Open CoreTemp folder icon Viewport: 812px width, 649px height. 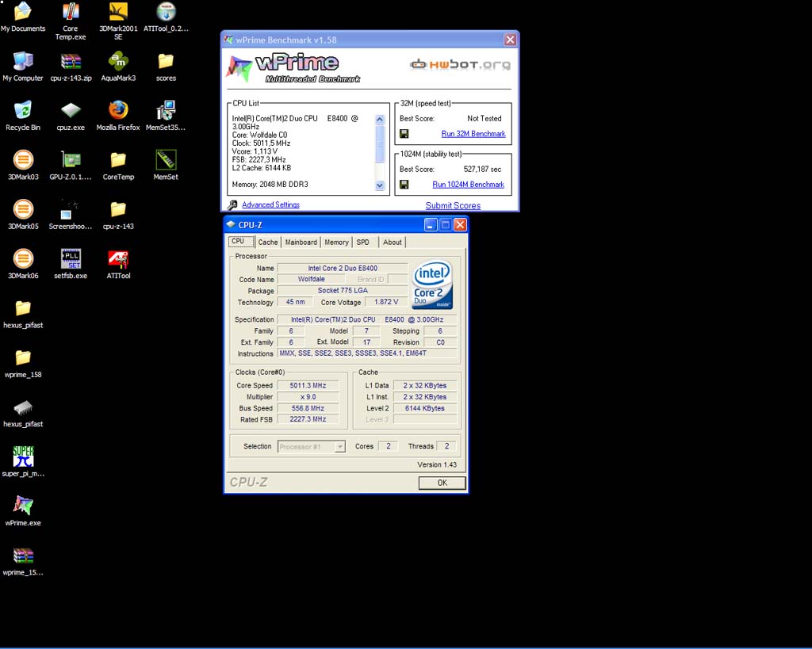click(118, 165)
